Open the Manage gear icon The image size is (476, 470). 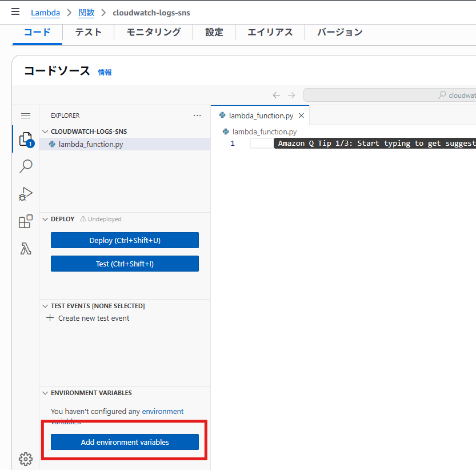point(26,459)
